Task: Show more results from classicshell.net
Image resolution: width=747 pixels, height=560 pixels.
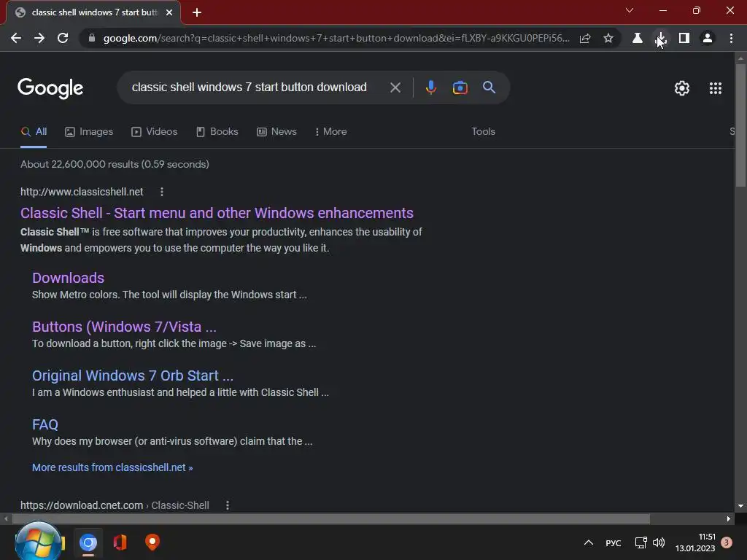Action: [112, 467]
